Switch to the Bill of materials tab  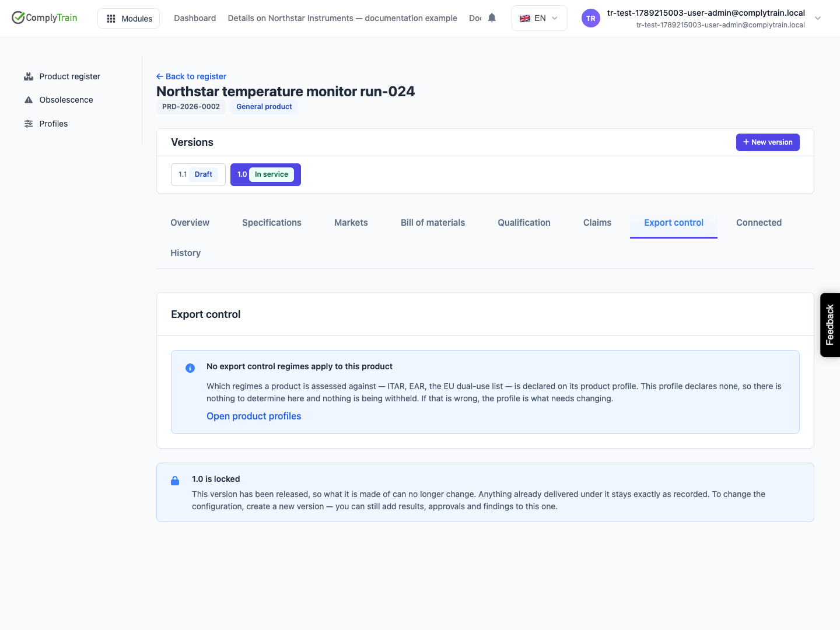tap(433, 223)
